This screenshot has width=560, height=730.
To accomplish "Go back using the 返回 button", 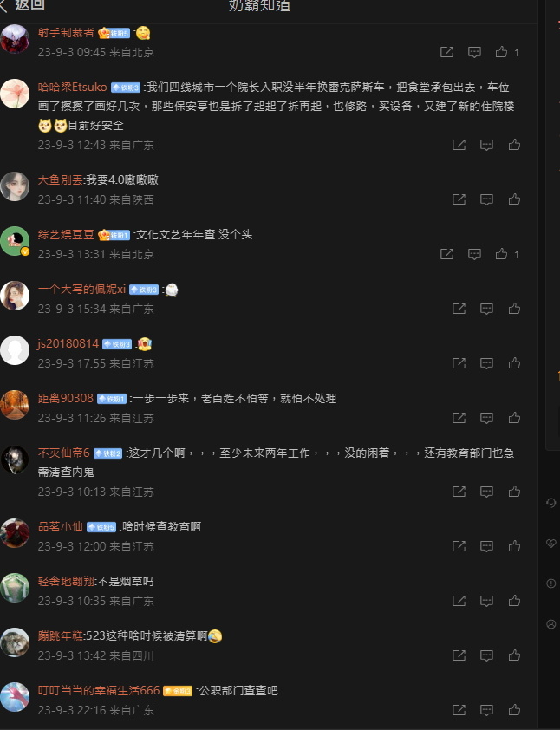I will click(x=23, y=5).
